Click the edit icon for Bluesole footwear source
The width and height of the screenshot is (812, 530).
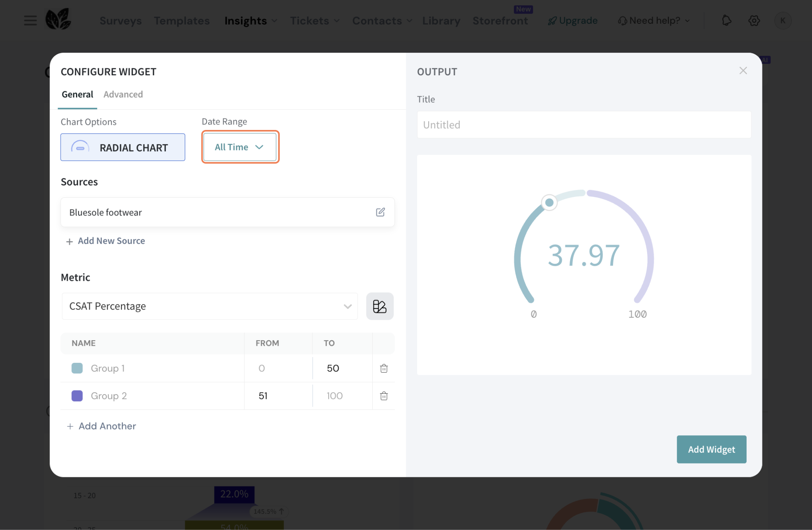(x=380, y=212)
